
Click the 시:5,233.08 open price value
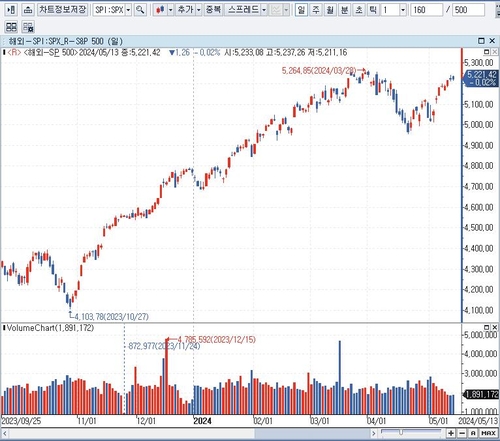click(x=244, y=53)
